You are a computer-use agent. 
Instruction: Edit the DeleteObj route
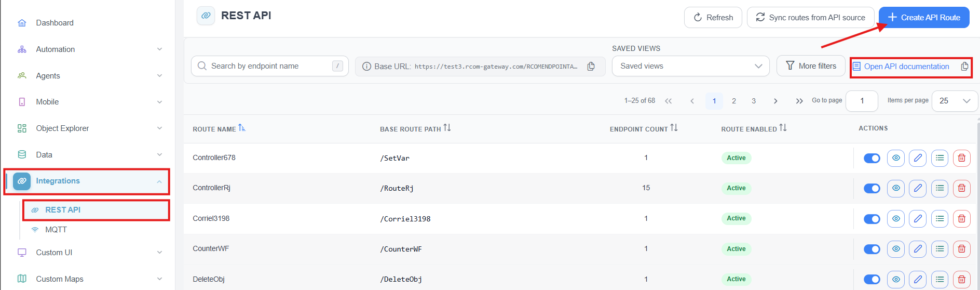(x=918, y=279)
